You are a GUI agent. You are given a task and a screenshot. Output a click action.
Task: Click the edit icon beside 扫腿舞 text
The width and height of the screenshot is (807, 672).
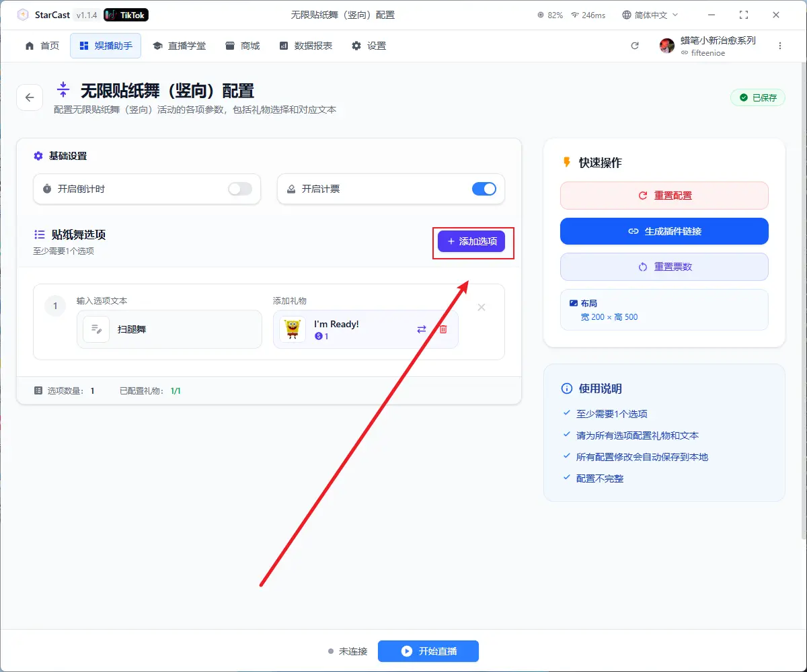tap(96, 329)
